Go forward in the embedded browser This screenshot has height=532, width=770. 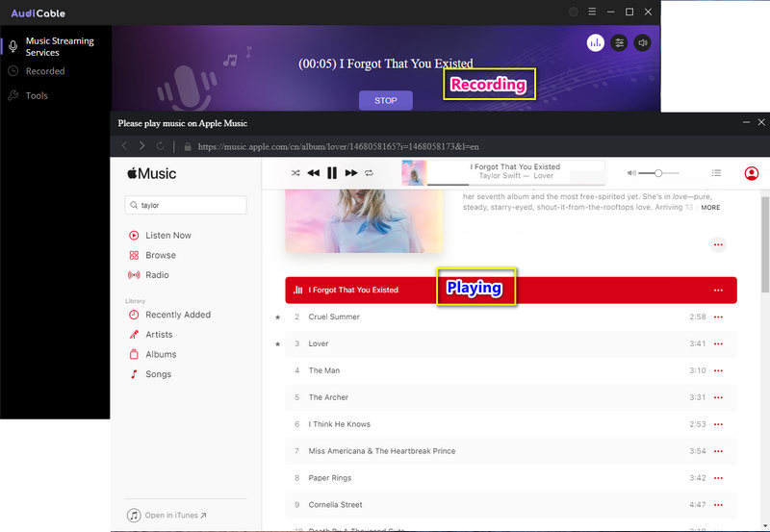click(x=141, y=146)
